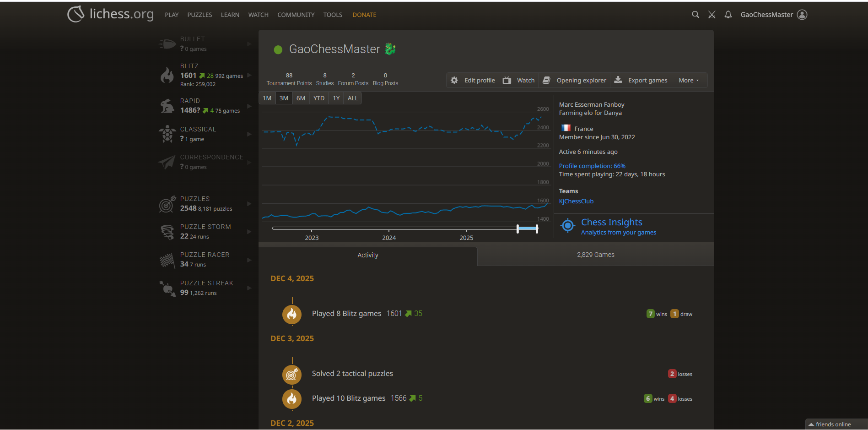
Task: Open the notifications bell
Action: tap(728, 15)
